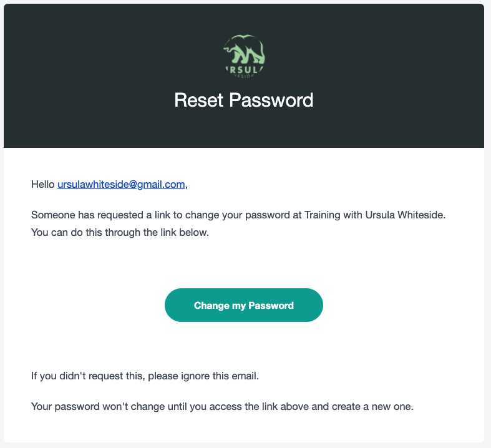Click the 'Training with Ursula Whiteside' phrase

pos(375,215)
